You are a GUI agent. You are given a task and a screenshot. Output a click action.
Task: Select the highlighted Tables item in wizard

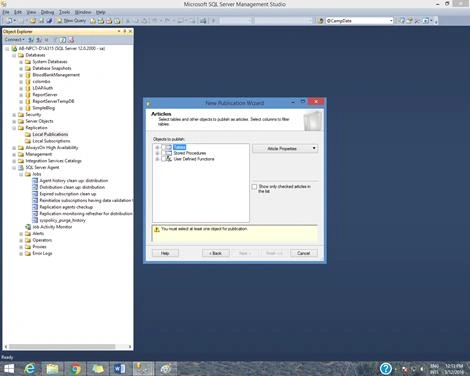[x=179, y=147]
